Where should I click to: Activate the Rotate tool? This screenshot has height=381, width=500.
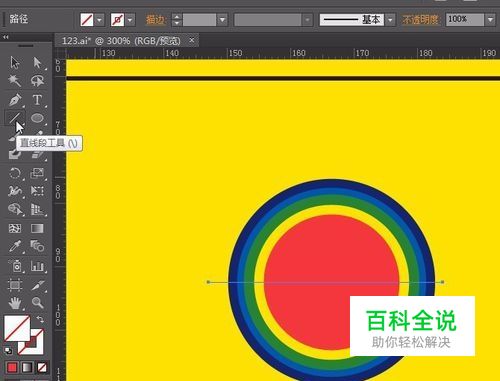(x=15, y=173)
